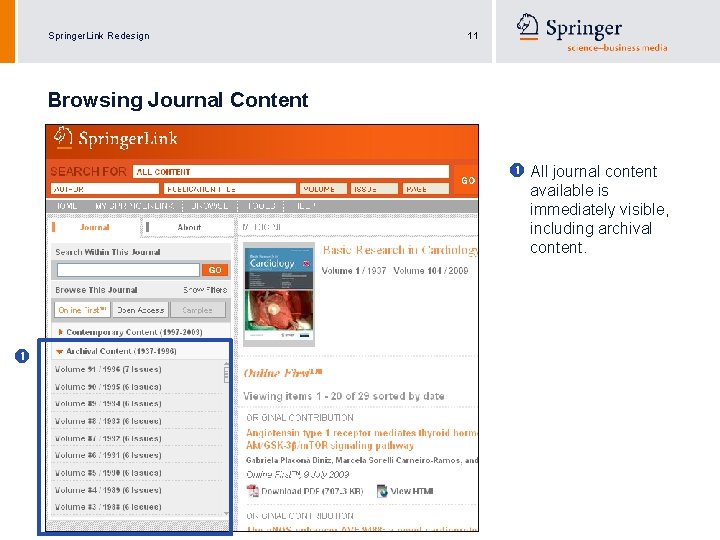Click the View HTML link
This screenshot has height=540, width=720.
tap(411, 491)
